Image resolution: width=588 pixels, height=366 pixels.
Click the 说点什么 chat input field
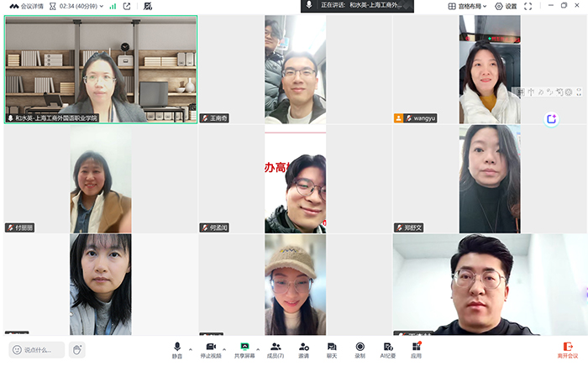tap(38, 349)
